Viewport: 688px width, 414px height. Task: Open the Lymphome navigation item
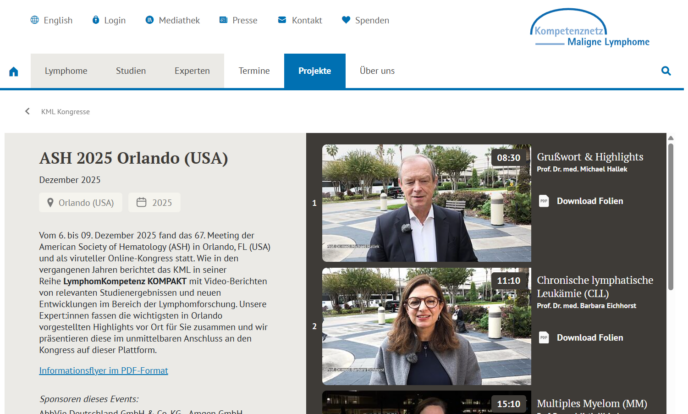66,71
